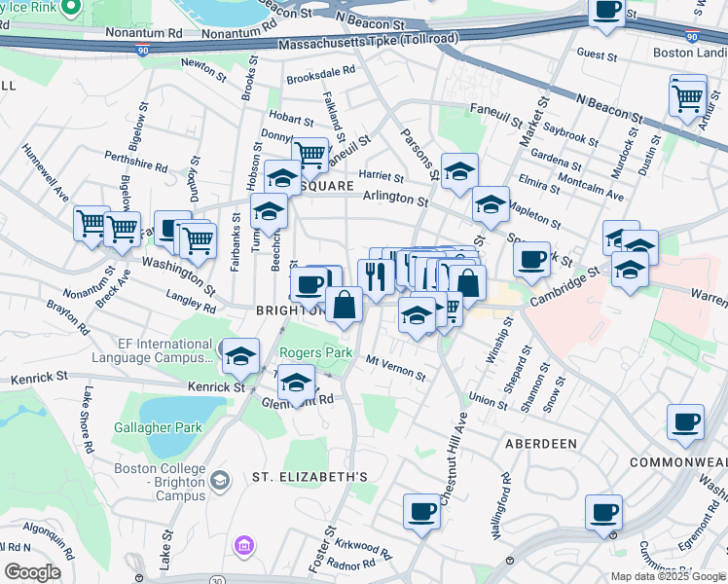The height and width of the screenshot is (584, 728).
Task: Click the Chestnut Hill Ave street label
Action: coord(454,459)
